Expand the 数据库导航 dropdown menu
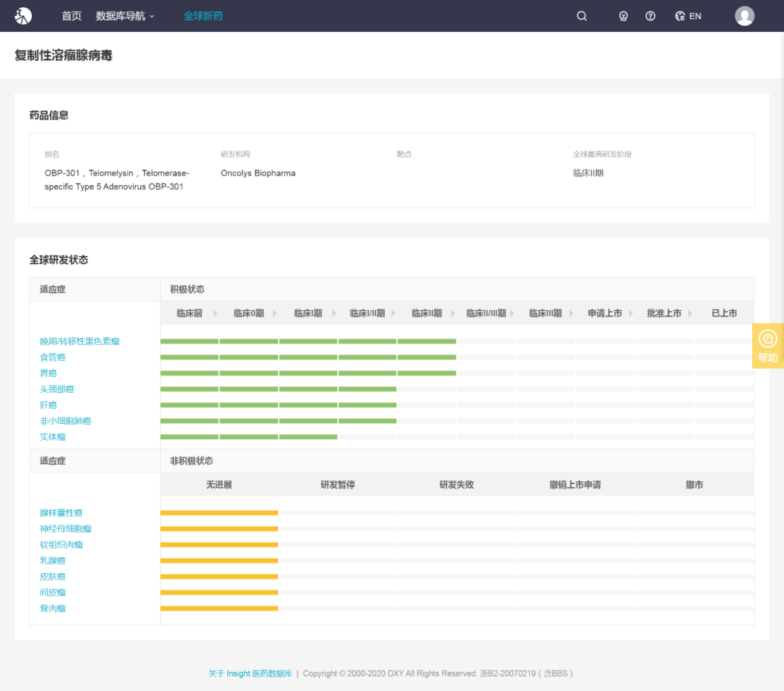784x691 pixels. click(125, 16)
